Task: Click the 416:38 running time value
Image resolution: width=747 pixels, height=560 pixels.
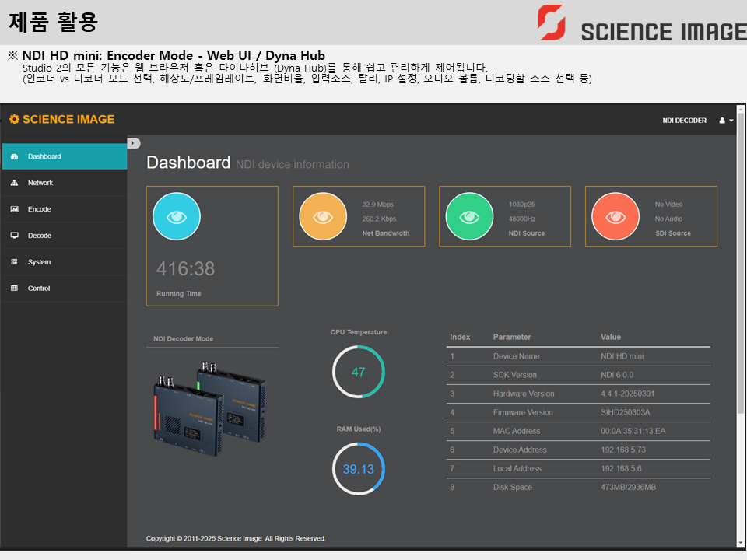Action: tap(186, 268)
